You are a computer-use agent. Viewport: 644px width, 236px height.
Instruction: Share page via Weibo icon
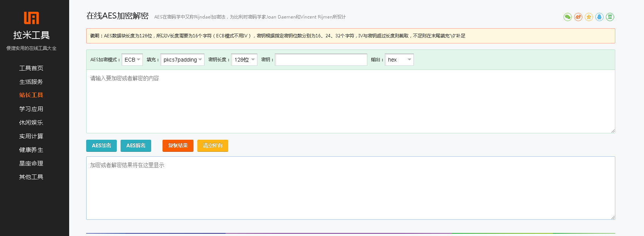pos(578,17)
